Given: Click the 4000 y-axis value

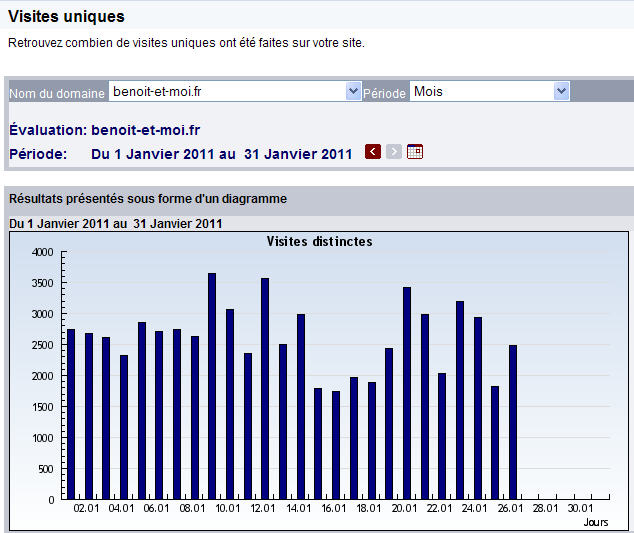Looking at the screenshot, I should [x=43, y=253].
